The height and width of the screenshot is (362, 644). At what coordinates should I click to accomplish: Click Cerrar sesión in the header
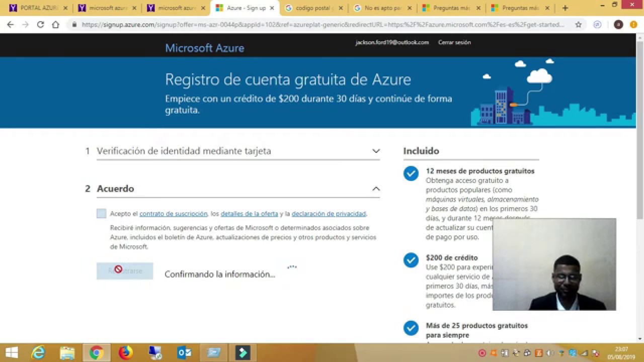[454, 43]
